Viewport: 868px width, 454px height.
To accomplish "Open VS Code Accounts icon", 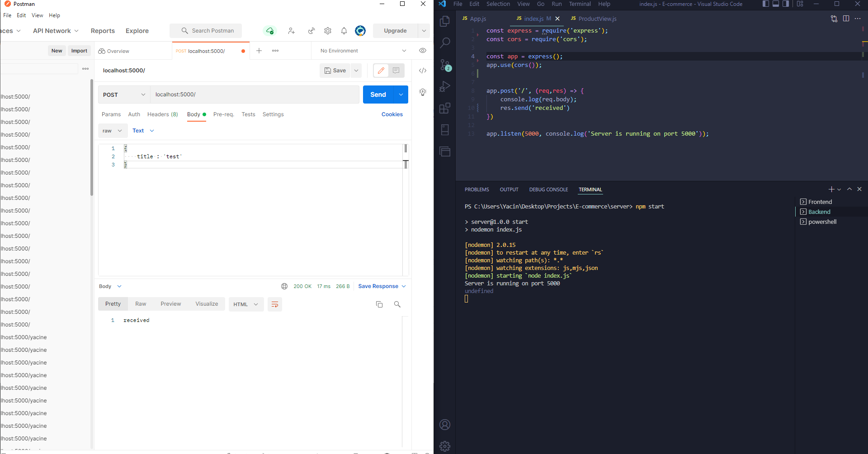I will (x=445, y=425).
